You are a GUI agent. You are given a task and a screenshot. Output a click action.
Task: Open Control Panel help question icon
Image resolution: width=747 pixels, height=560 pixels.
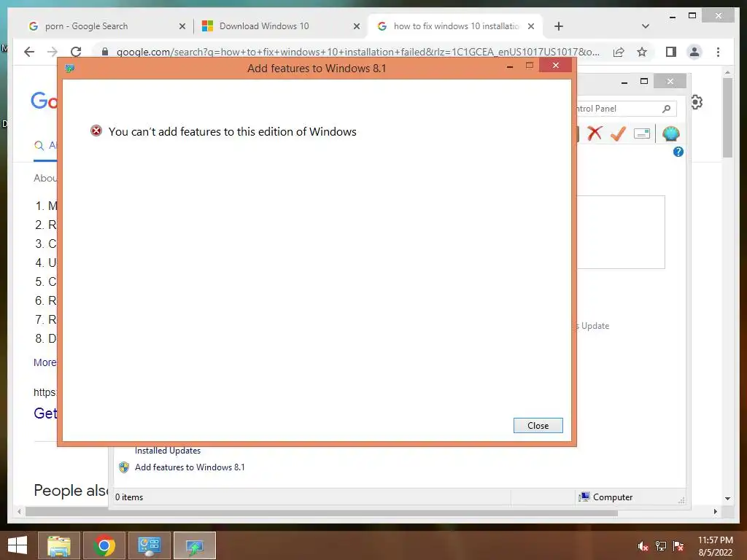click(678, 152)
